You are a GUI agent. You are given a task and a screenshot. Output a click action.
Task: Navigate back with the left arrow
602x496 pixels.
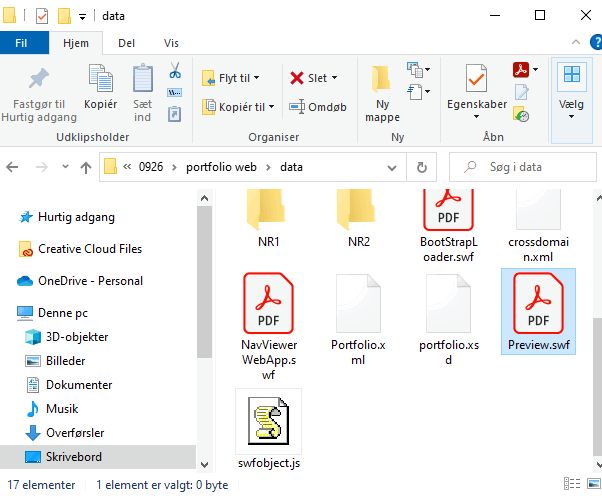pyautogui.click(x=12, y=167)
